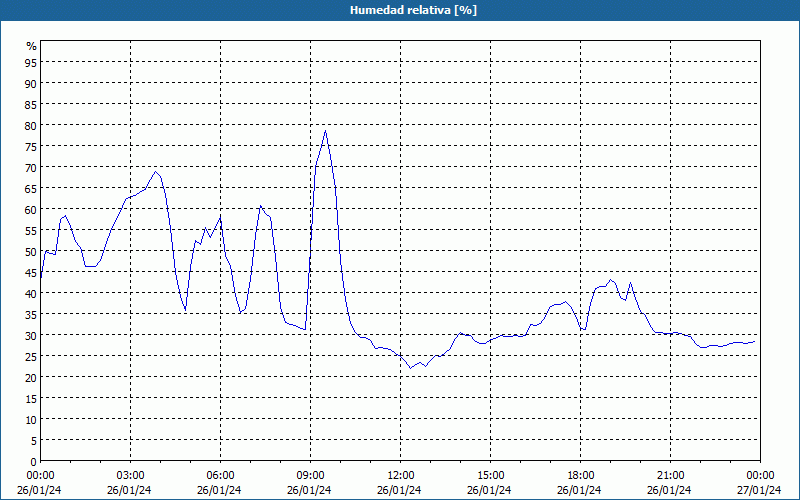This screenshot has width=800, height=500.
Task: Click the 90 value on the y-axis
Action: click(x=31, y=83)
